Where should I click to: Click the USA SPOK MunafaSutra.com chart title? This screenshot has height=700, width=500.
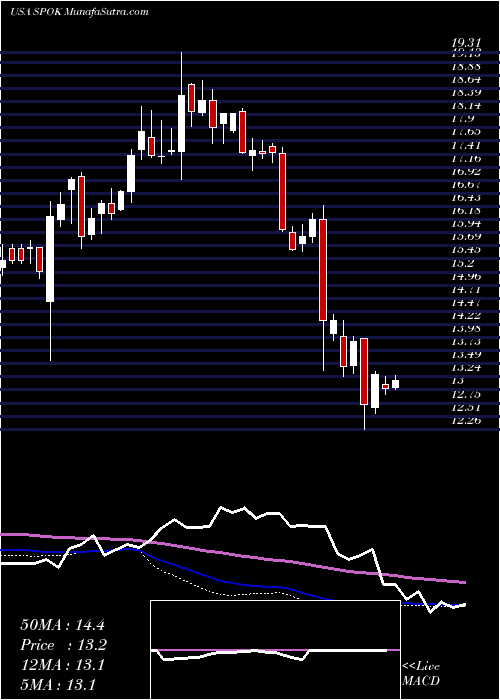[x=79, y=12]
